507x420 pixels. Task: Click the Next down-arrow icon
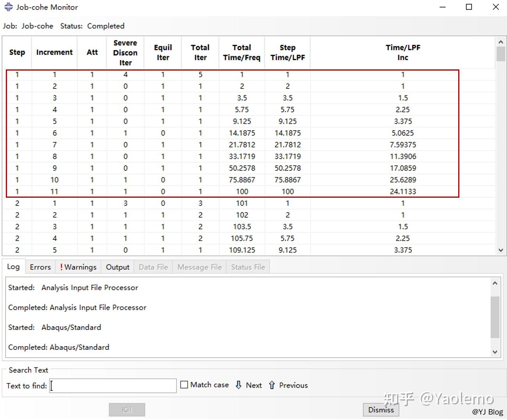click(238, 385)
